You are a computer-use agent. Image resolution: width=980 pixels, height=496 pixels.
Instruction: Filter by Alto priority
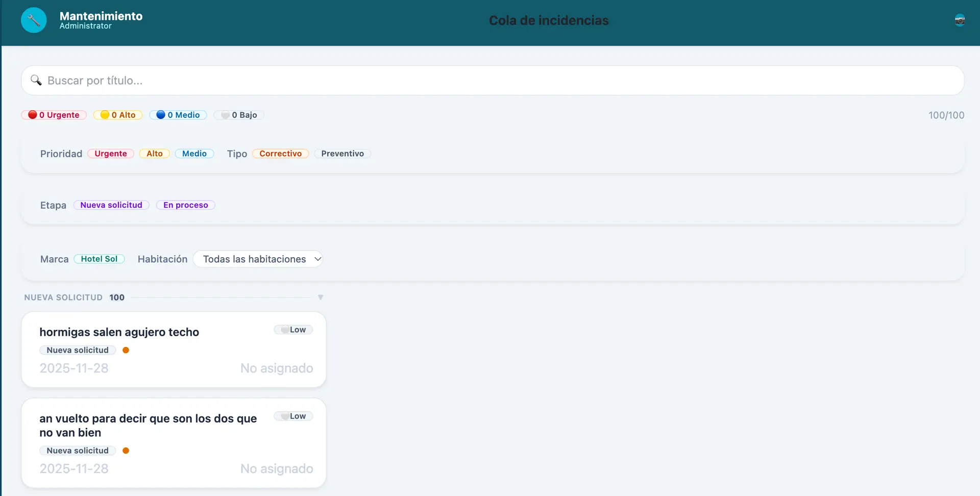coord(155,154)
